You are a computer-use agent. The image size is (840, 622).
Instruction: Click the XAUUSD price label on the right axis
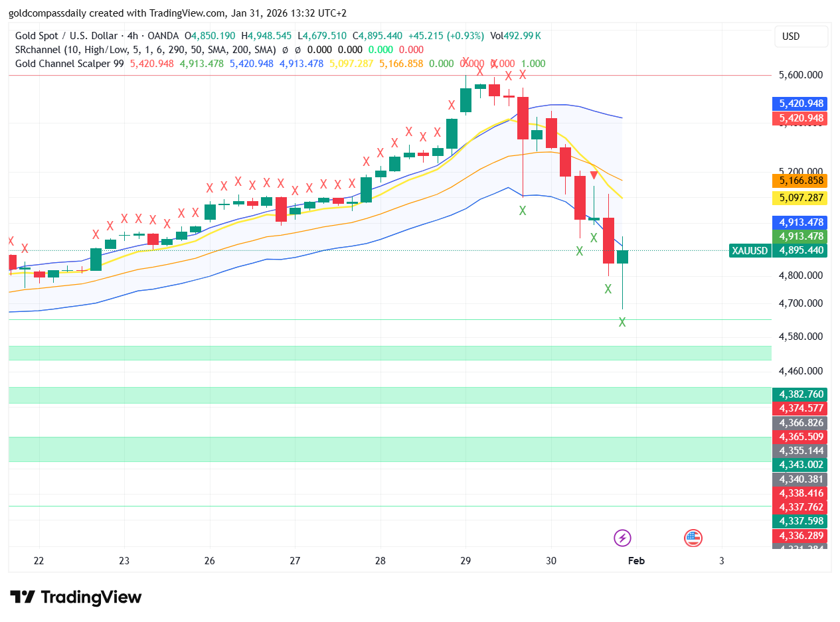[x=750, y=251]
